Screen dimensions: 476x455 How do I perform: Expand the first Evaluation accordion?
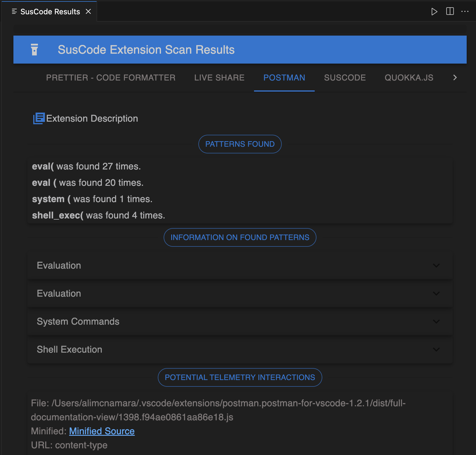(240, 265)
